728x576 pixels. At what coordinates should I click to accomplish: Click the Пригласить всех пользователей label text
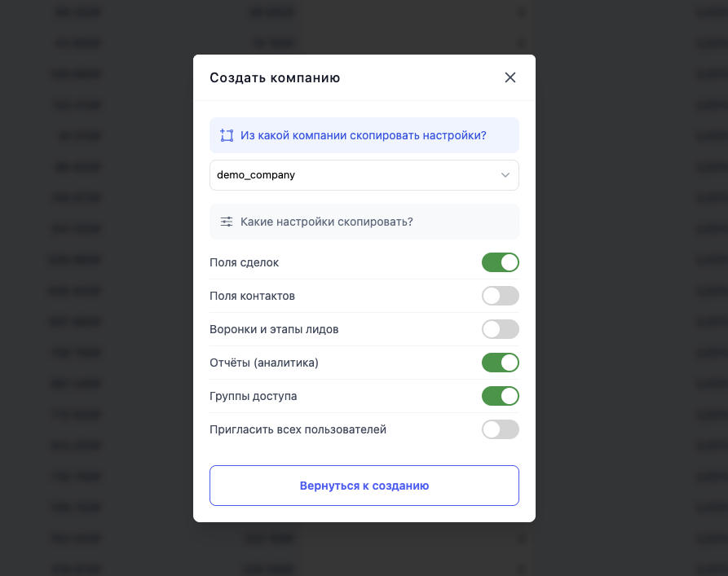[x=298, y=429]
